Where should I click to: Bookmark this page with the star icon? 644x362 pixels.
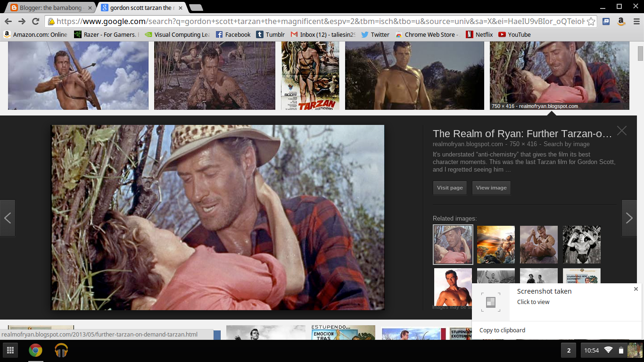(591, 21)
